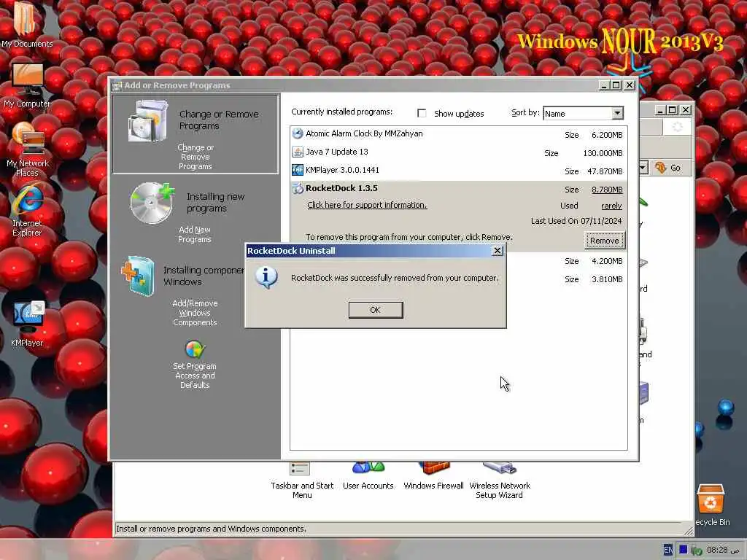
Task: Close the Add or Remove Programs window
Action: [630, 85]
